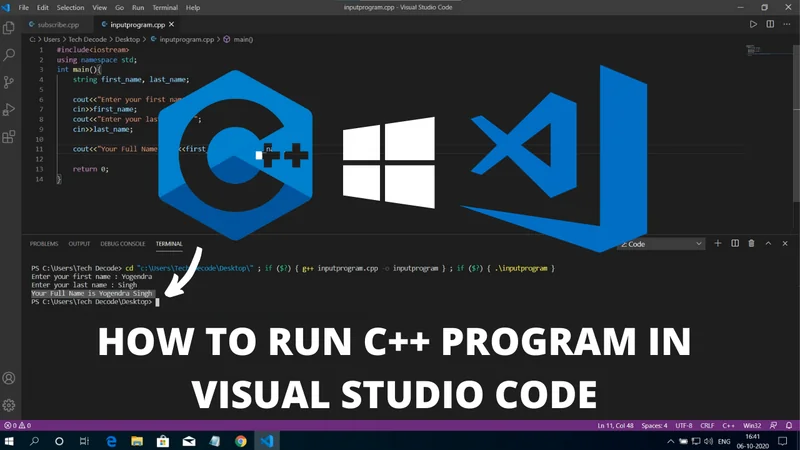The height and width of the screenshot is (450, 800).
Task: Open the Manage gear icon
Action: (10, 405)
